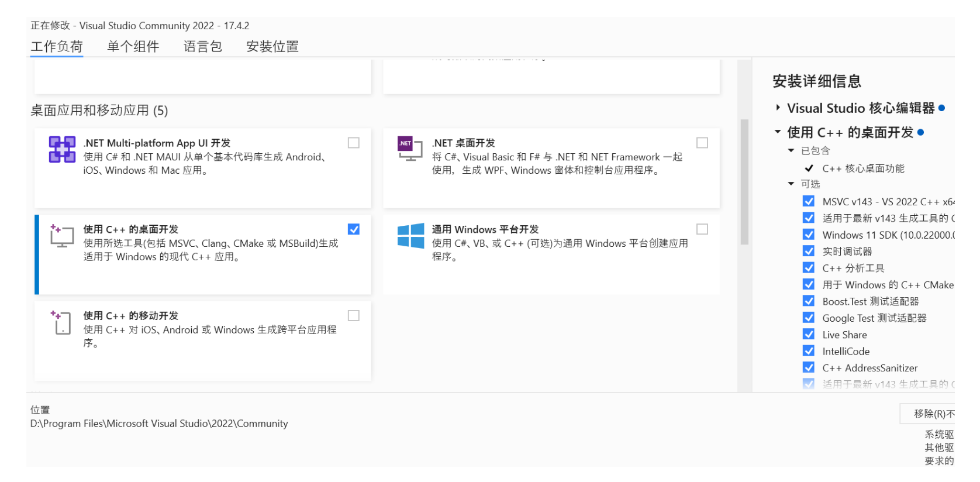Click the 桌面应用和移动应用 (5) heading

click(x=99, y=111)
